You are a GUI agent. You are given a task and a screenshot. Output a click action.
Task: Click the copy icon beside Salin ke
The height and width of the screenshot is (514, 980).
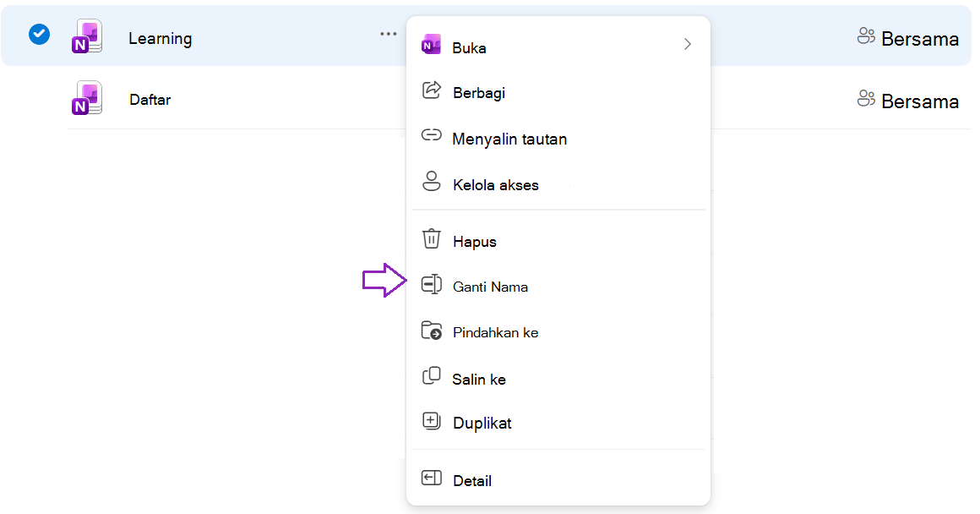[x=431, y=376]
